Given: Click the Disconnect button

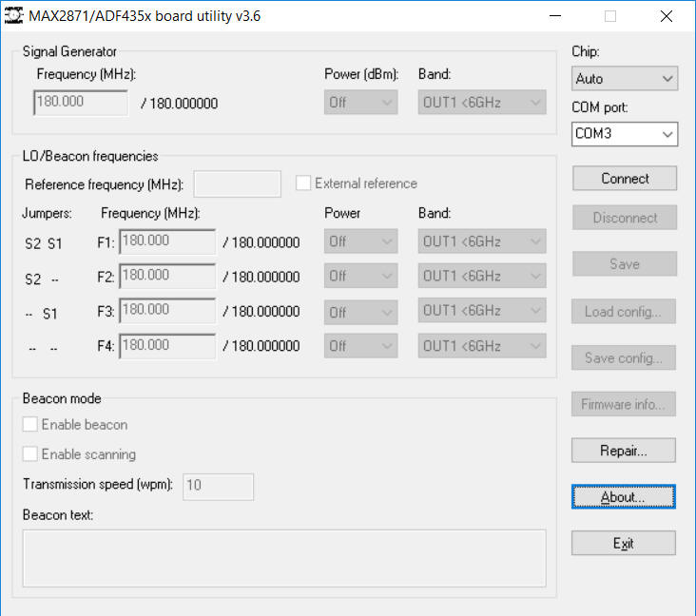Looking at the screenshot, I should pos(625,218).
